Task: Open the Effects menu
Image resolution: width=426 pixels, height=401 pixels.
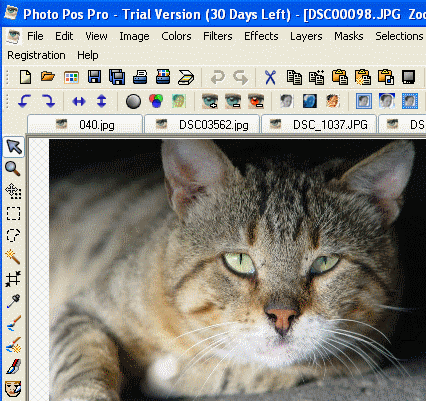Action: 261,36
